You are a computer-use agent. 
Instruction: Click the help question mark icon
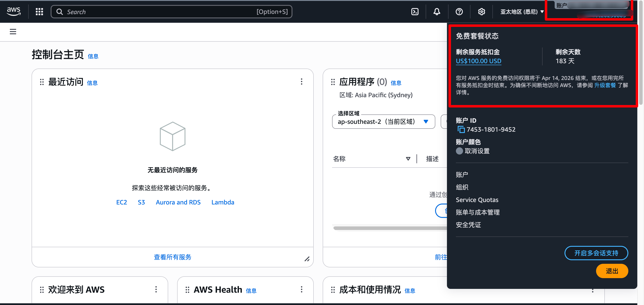point(459,11)
